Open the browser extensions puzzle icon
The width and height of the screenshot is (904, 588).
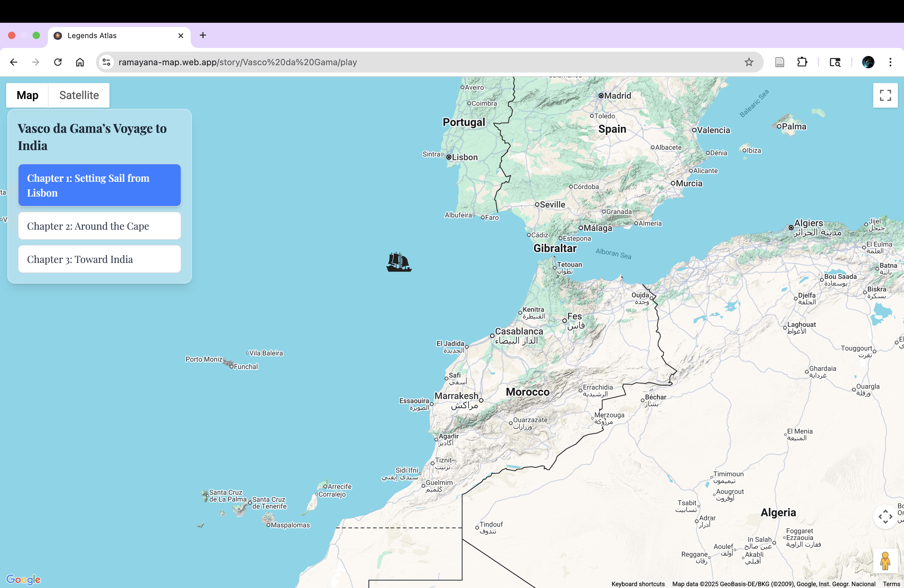coord(802,62)
